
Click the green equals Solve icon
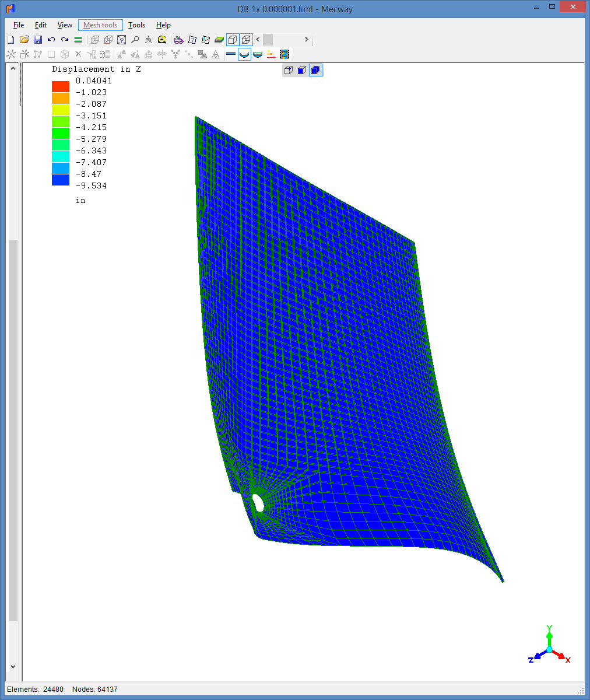(x=78, y=40)
